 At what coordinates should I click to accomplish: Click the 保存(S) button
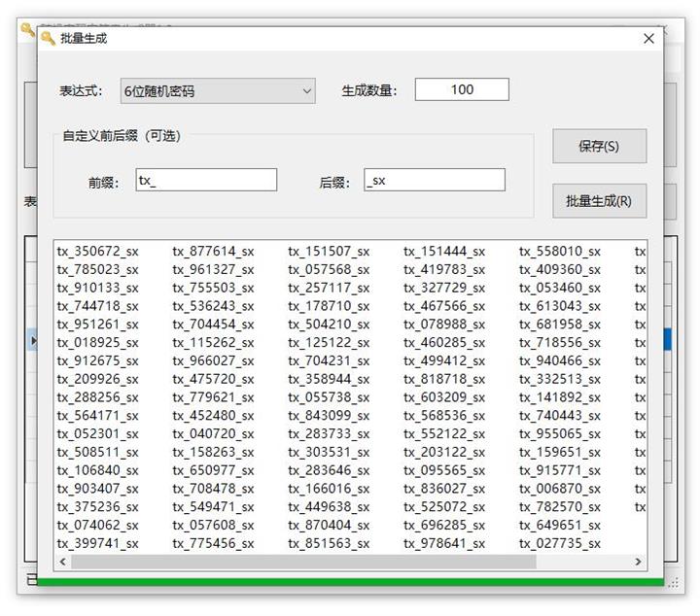pyautogui.click(x=599, y=147)
